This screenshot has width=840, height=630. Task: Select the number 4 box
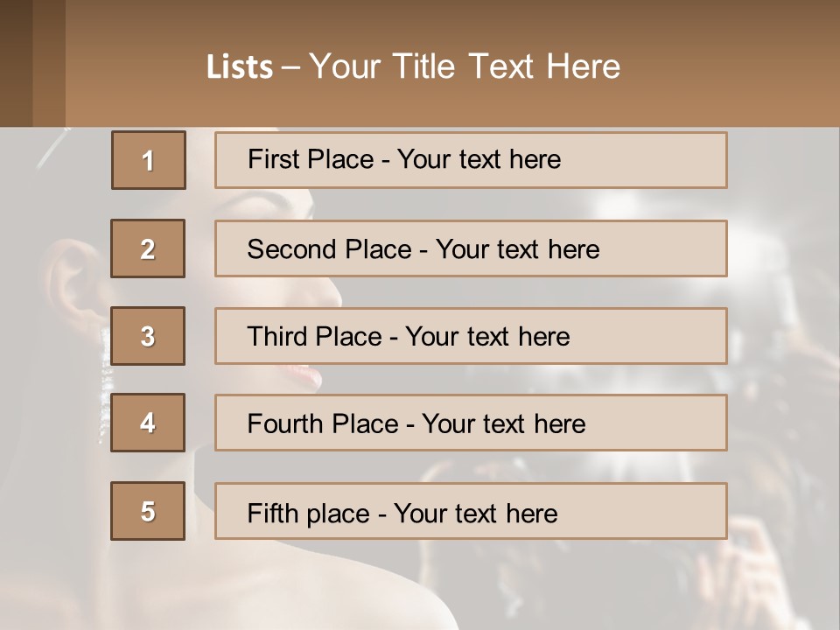148,423
